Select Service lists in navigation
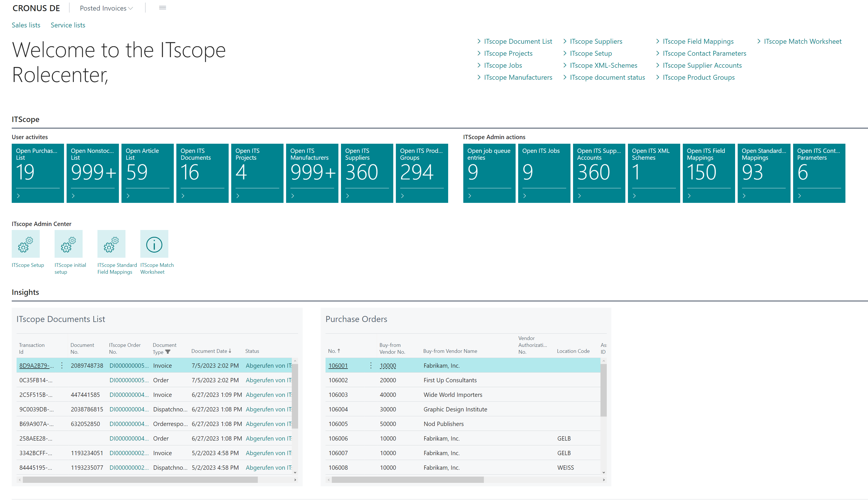 [68, 25]
